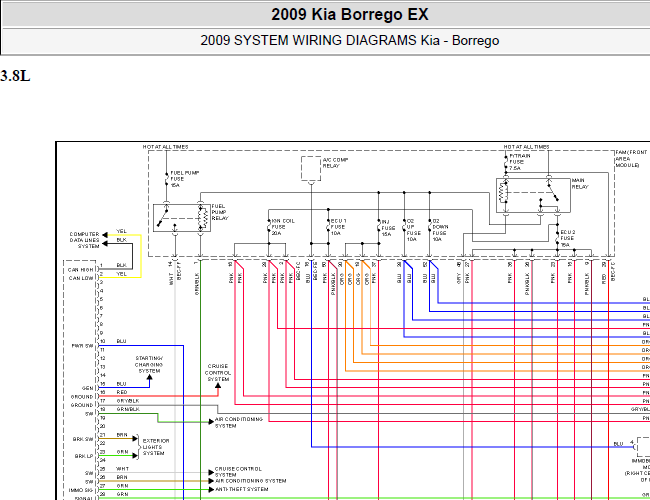650x500 pixels.
Task: Click the MAIN RELAY label
Action: 580,184
